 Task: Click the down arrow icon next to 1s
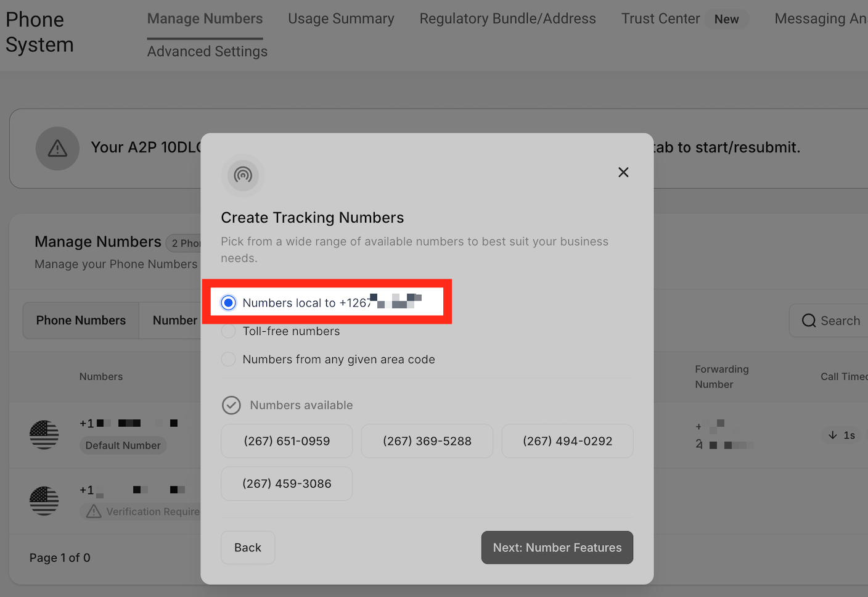tap(832, 435)
